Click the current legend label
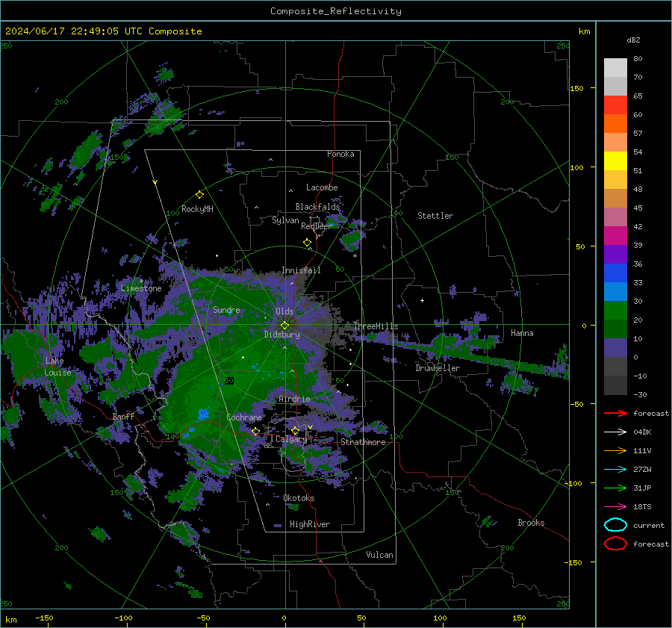 pos(649,526)
